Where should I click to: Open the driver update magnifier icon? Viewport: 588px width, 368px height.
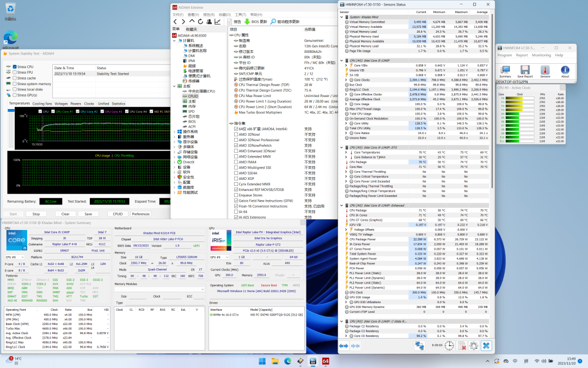tap(273, 21)
